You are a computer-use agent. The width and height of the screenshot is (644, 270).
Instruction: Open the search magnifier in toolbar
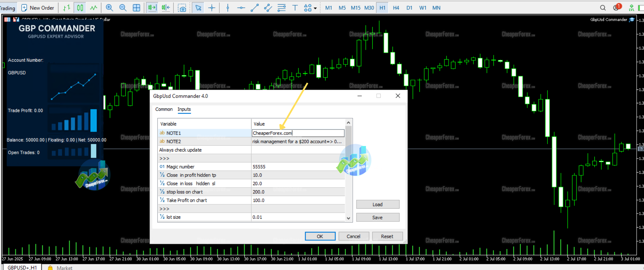(x=603, y=8)
